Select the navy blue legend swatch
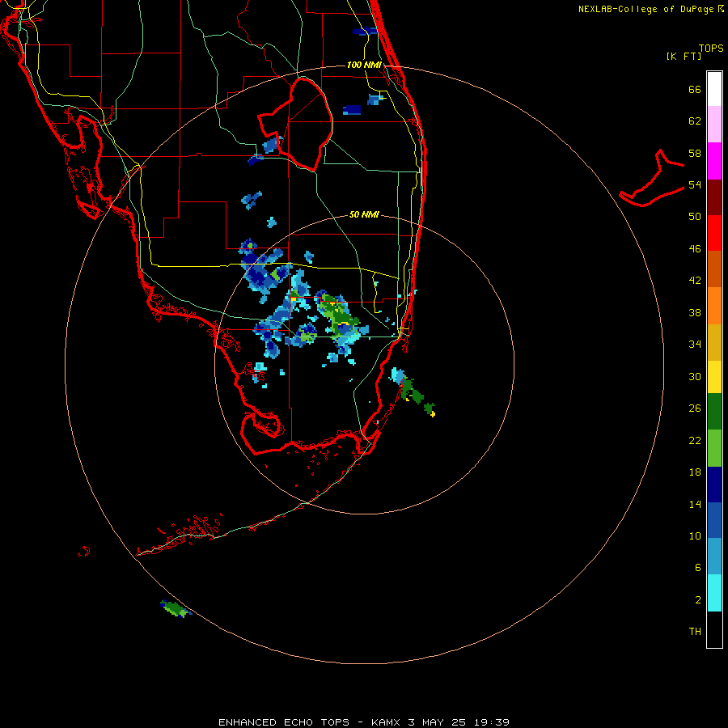 (x=714, y=485)
